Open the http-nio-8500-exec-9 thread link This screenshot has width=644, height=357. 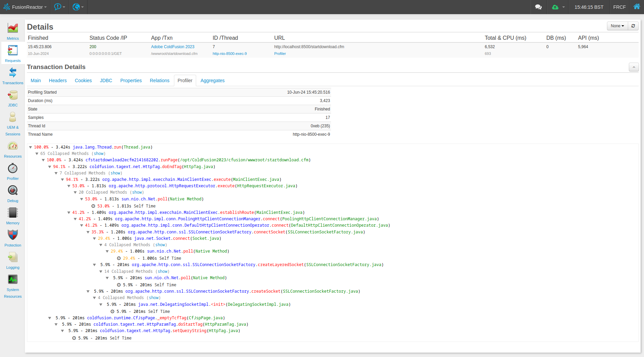click(229, 54)
